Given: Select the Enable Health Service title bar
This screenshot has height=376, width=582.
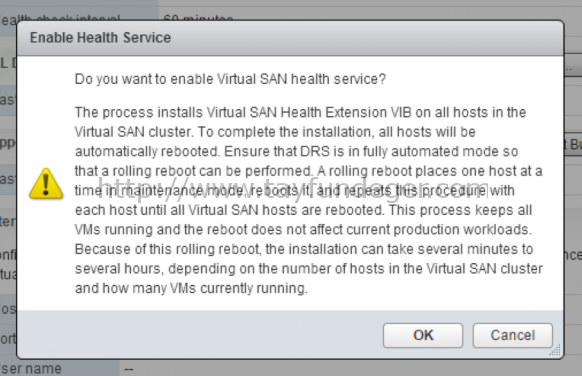Looking at the screenshot, I should pyautogui.click(x=290, y=38).
